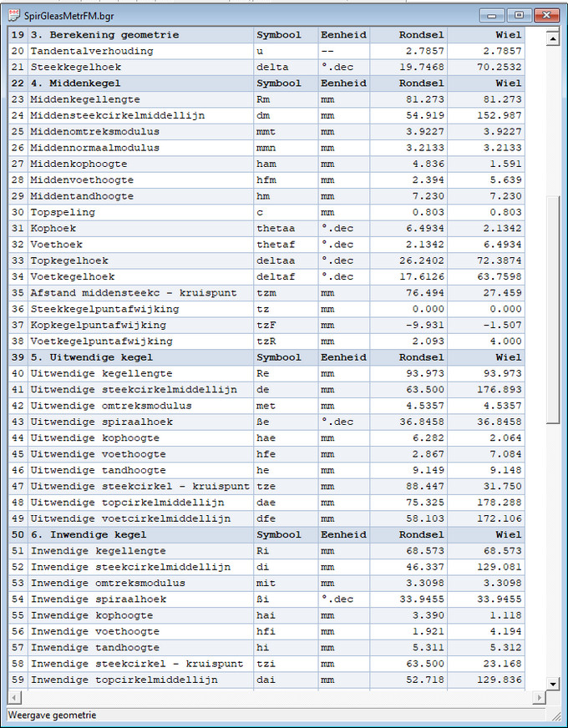Select the 'Middenvoethoogte' row label
568x728 pixels.
[x=82, y=179]
